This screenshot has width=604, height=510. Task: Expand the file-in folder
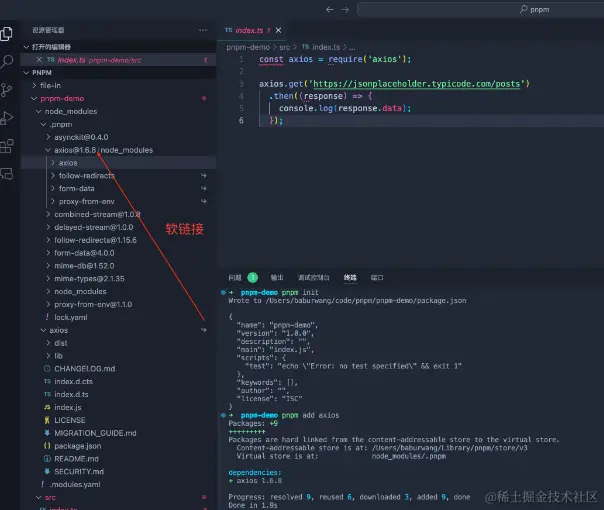point(118,86)
